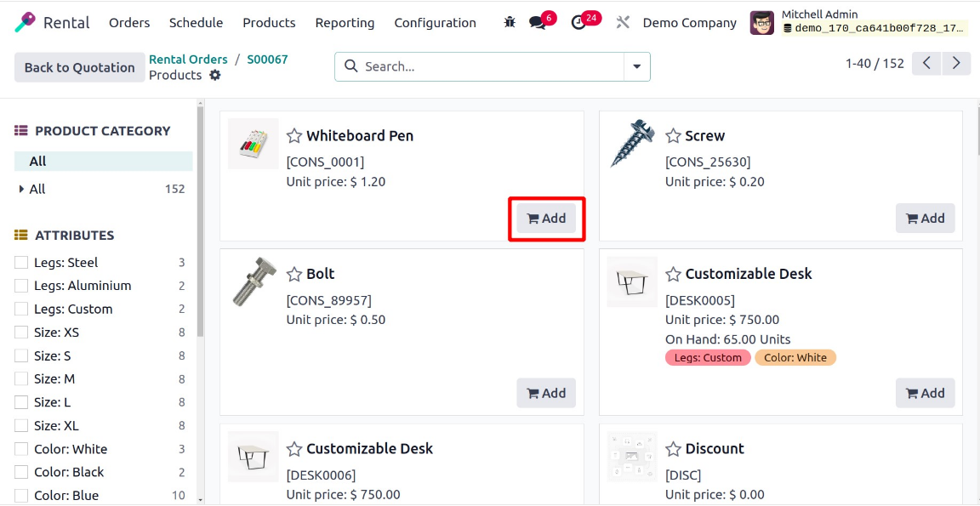Open the search filter dropdown arrow

click(636, 66)
